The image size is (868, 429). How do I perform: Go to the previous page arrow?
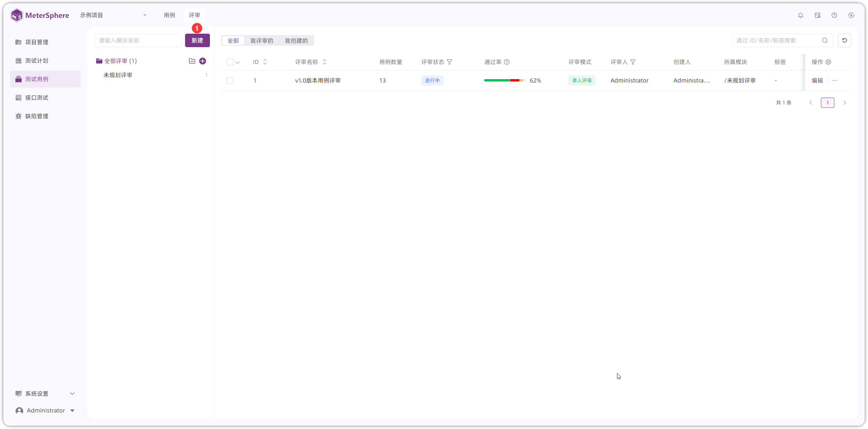(811, 102)
